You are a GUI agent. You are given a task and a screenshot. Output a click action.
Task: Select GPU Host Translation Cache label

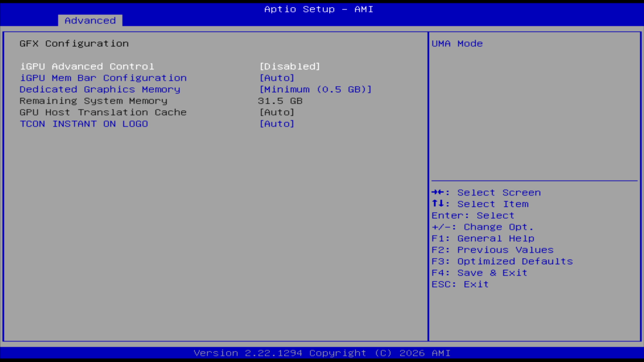tap(103, 113)
